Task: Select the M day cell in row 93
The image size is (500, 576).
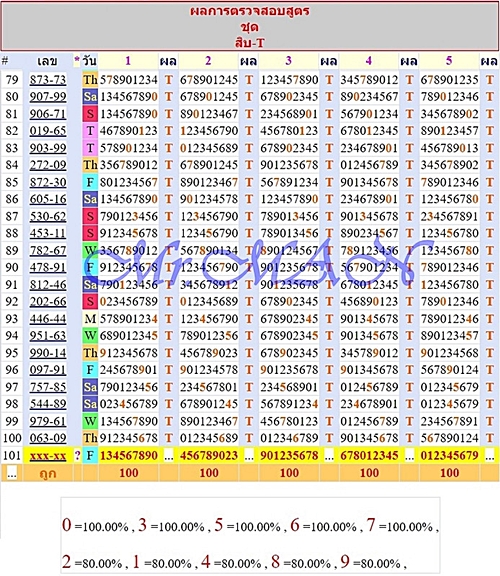Action: pos(90,319)
